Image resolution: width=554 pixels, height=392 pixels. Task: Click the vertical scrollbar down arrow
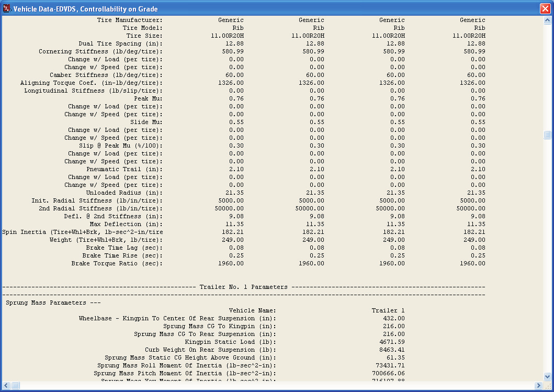[x=547, y=377]
